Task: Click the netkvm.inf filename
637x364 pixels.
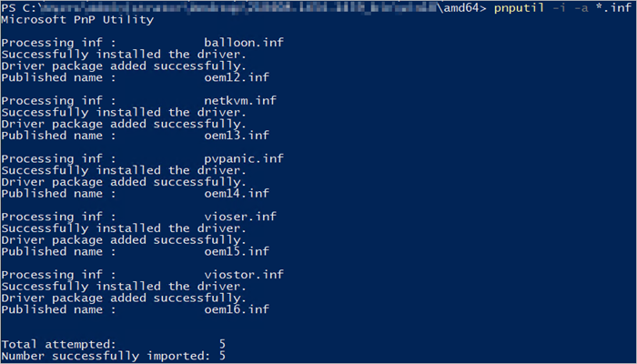Action: [240, 101]
